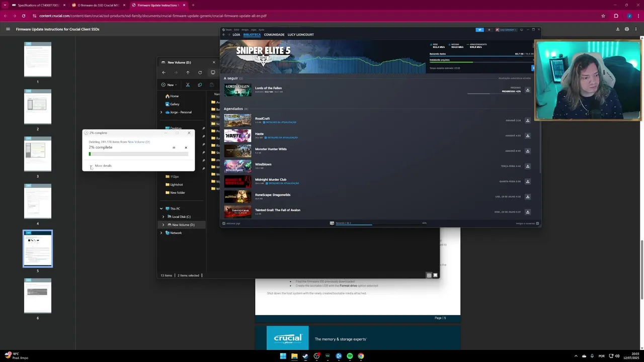The width and height of the screenshot is (644, 362).
Task: Select PDF page 3 thumbnail
Action: (38, 154)
